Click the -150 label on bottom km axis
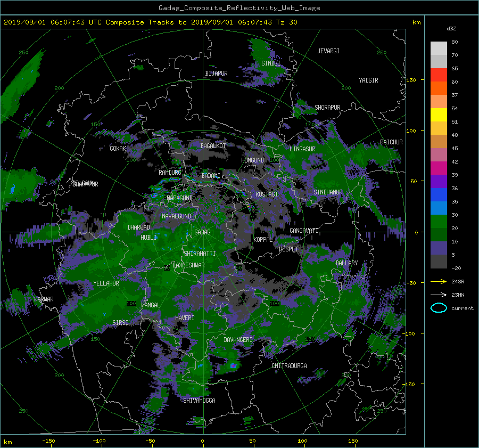Image resolution: width=479 pixels, height=448 pixels. [48, 441]
